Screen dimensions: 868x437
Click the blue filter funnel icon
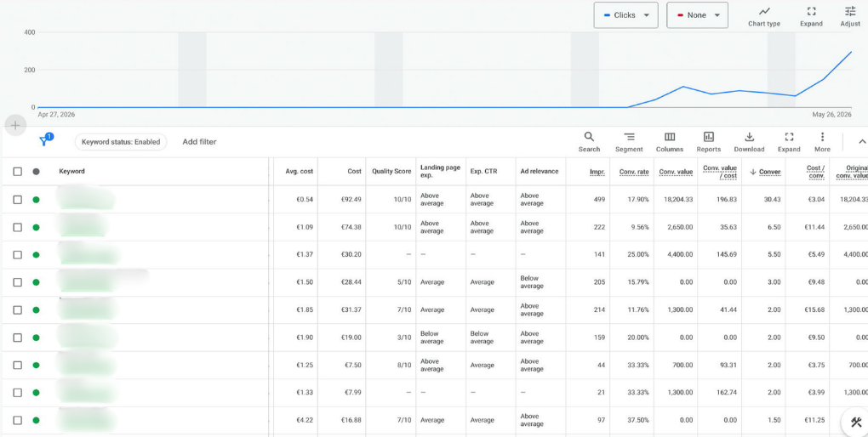44,141
